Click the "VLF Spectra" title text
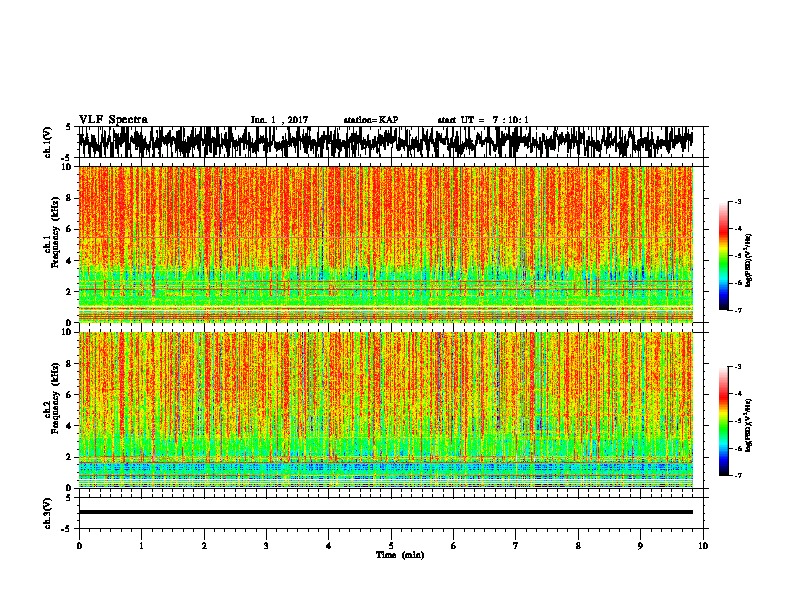 (113, 120)
